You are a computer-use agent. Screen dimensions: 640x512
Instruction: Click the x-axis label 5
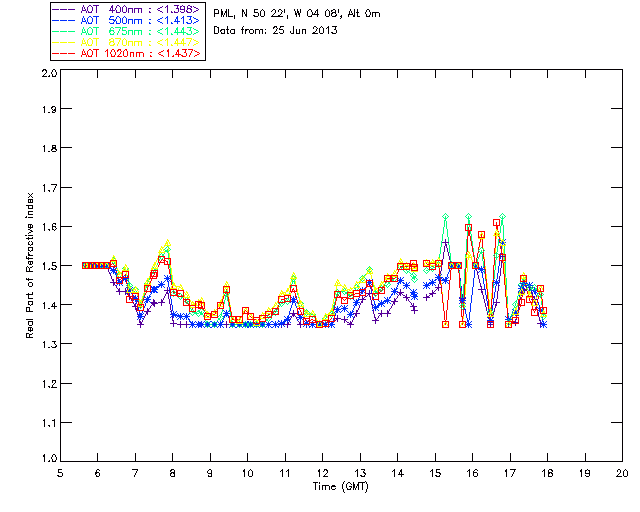point(60,473)
